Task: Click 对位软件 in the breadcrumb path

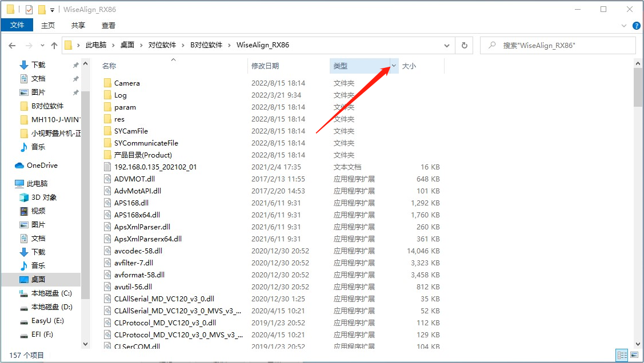Action: coord(162,45)
